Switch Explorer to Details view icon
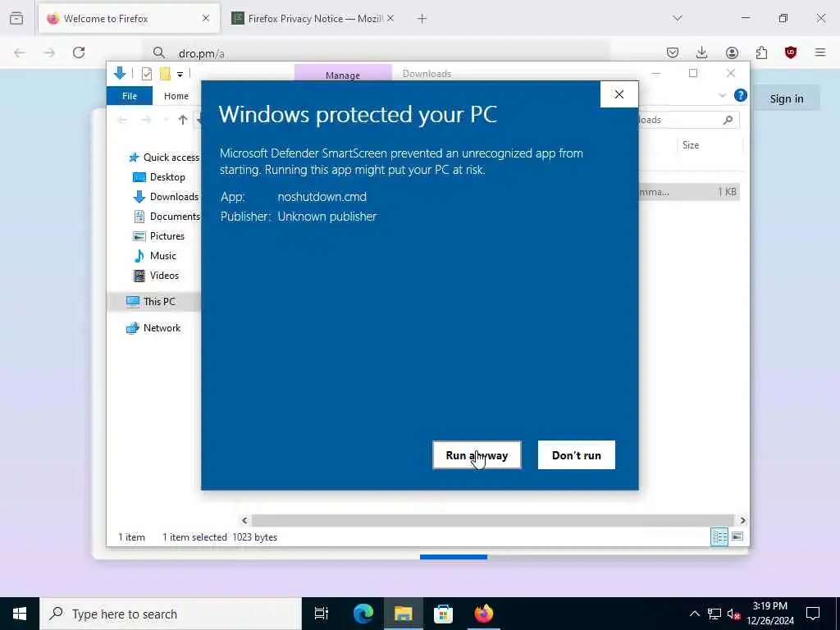This screenshot has height=630, width=840. coord(719,536)
